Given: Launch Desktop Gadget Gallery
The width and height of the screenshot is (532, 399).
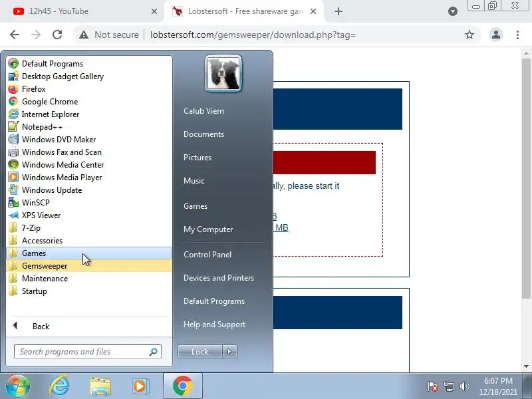Looking at the screenshot, I should click(89, 76).
